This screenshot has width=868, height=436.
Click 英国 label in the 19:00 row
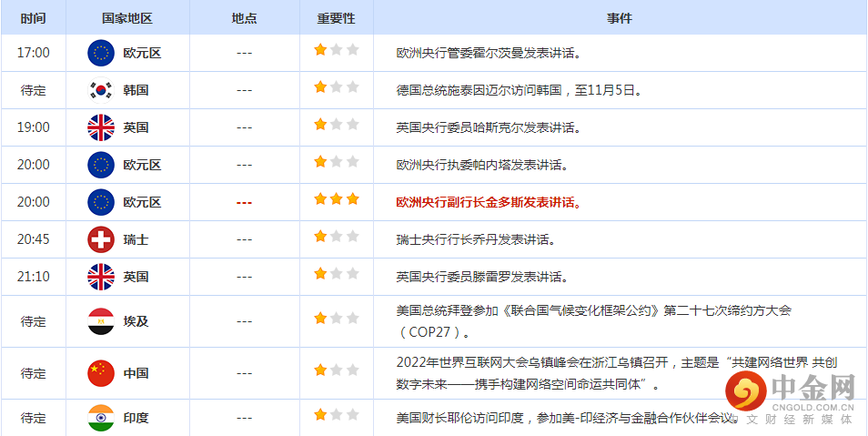tap(136, 127)
